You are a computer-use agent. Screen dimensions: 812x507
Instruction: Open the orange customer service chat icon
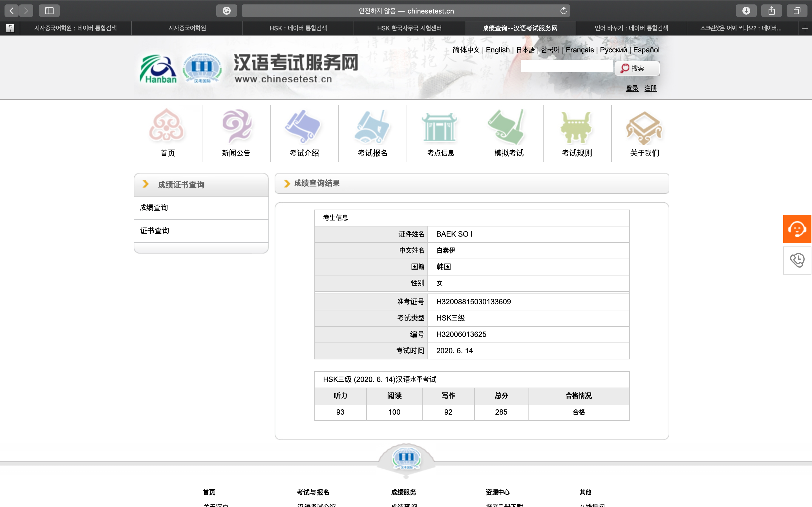[797, 229]
